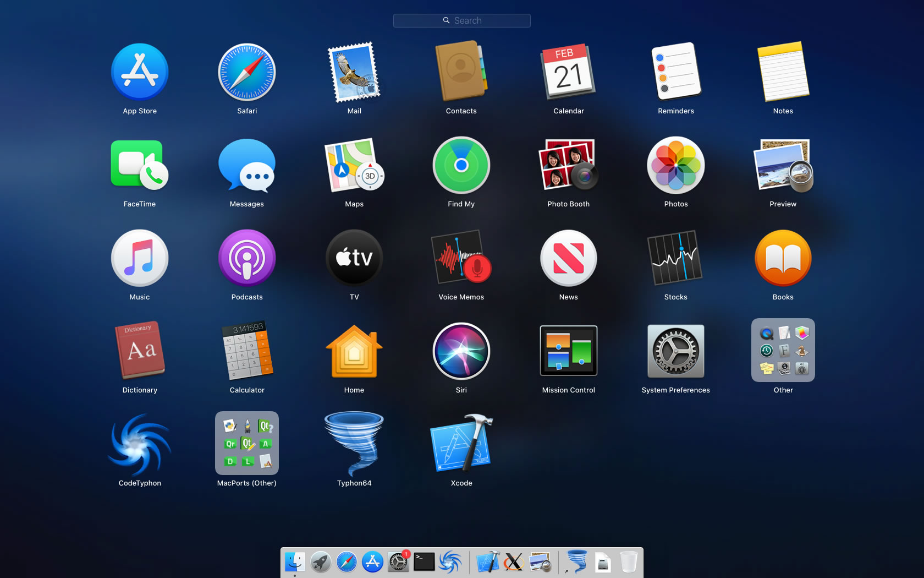Screen dimensions: 924x578
Task: Click the disk image document in the Dock
Action: point(603,562)
